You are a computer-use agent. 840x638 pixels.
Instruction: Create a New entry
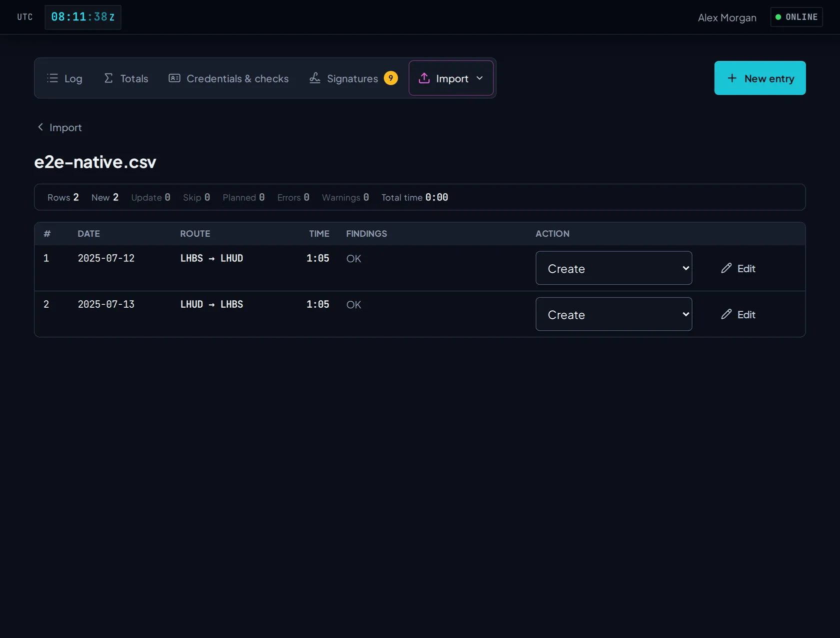tap(759, 78)
